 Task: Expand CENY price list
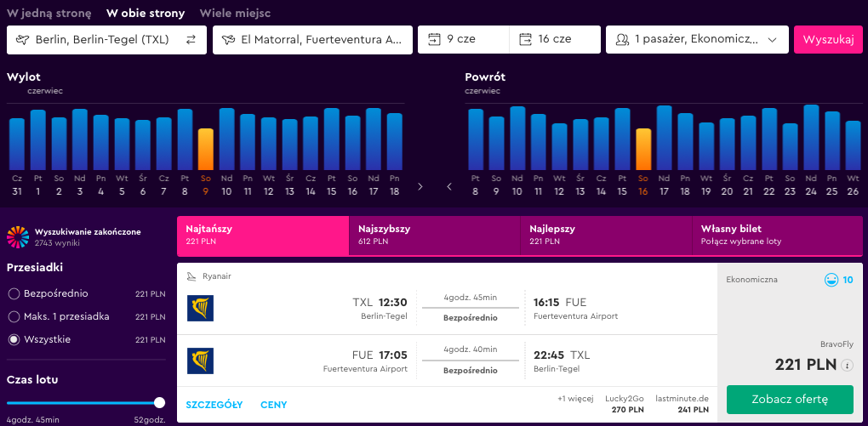pyautogui.click(x=273, y=405)
